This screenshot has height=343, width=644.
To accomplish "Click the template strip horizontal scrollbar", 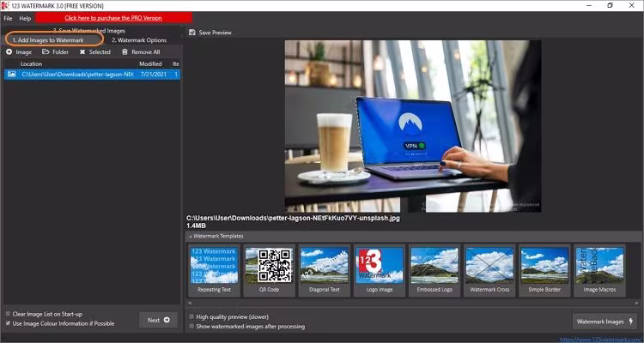I will coord(413,304).
